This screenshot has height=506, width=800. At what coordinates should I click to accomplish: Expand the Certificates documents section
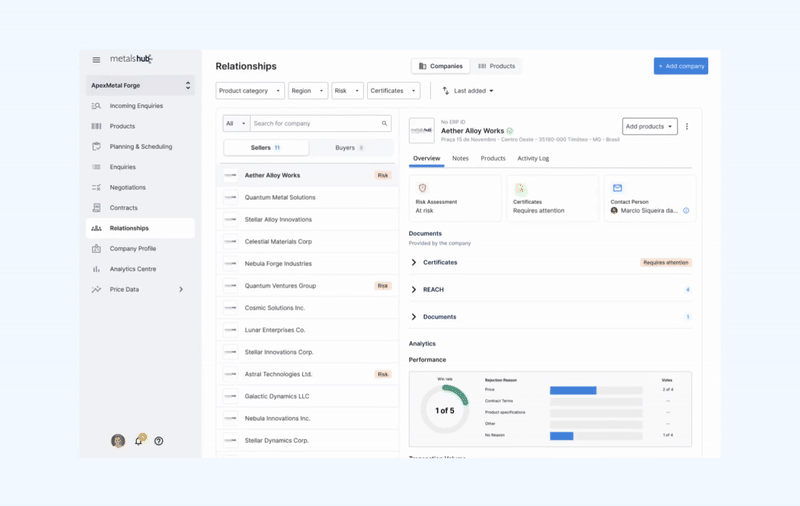tap(550, 262)
